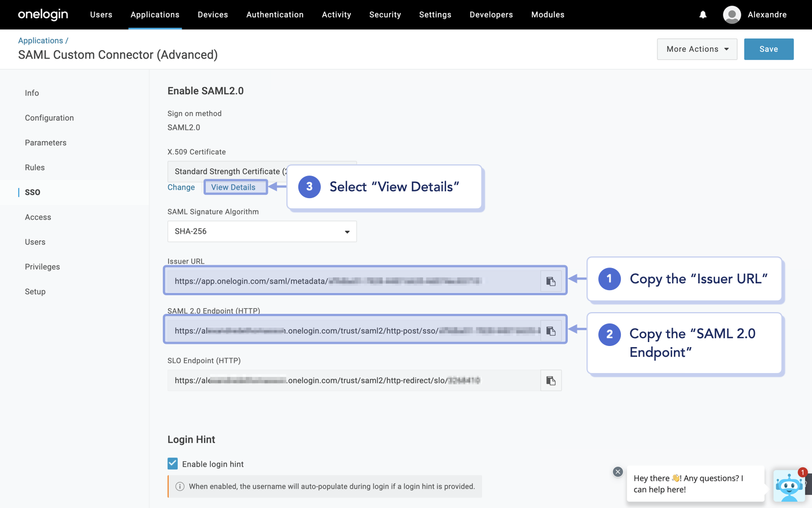Screen dimensions: 812x508
Task: Copy the SAML 2.0 Endpoint via copy icon
Action: point(551,330)
